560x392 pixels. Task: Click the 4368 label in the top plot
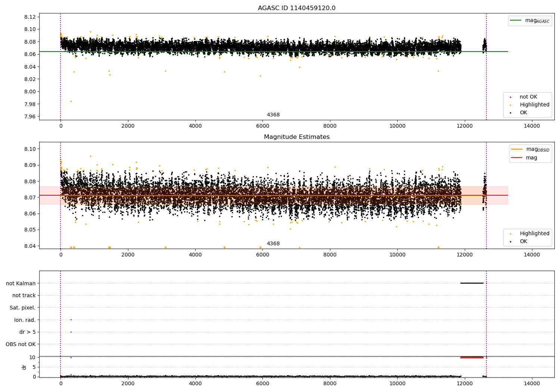(x=273, y=115)
